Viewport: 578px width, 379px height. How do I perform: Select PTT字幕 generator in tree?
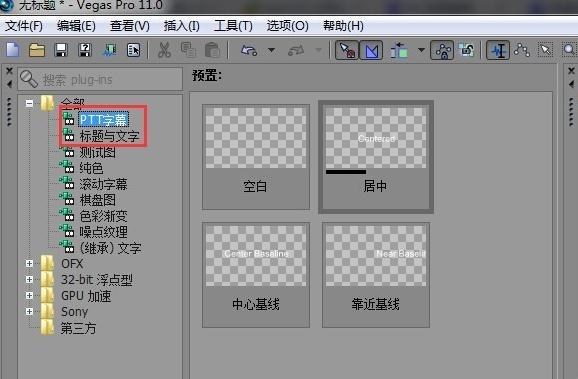[x=104, y=119]
